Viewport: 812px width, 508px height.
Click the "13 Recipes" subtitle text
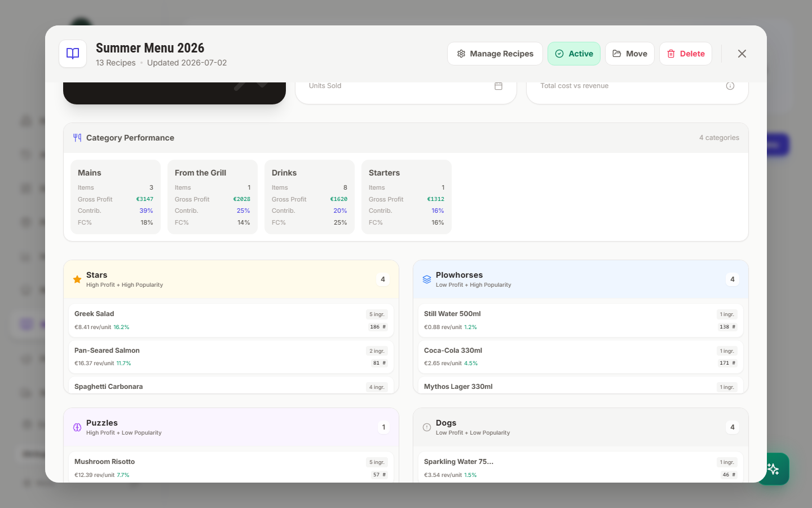[116, 63]
